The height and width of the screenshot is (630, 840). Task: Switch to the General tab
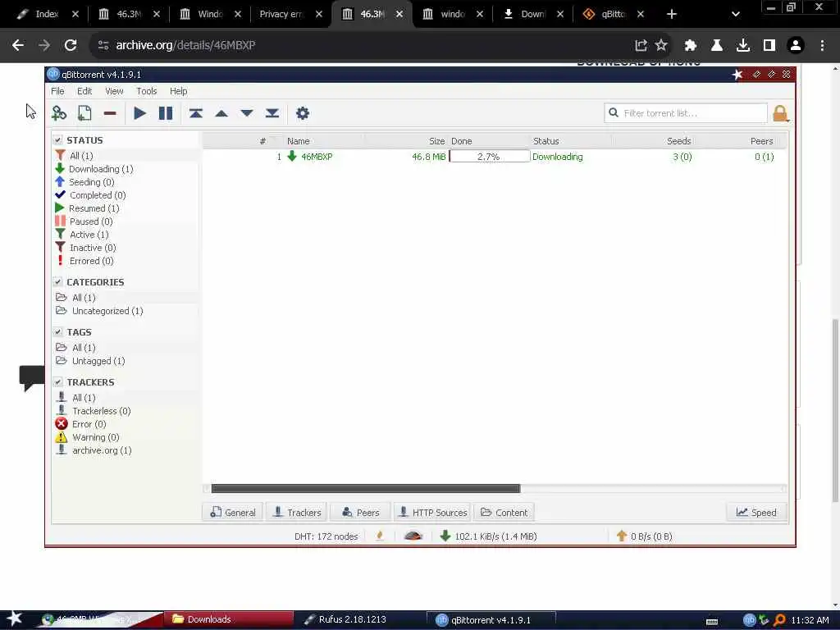(232, 512)
